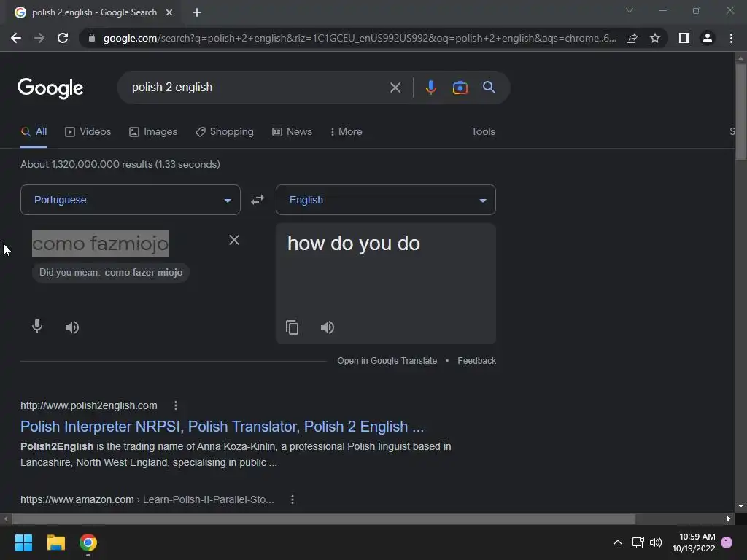This screenshot has width=747, height=560.
Task: Click the Google logo
Action: (50, 88)
